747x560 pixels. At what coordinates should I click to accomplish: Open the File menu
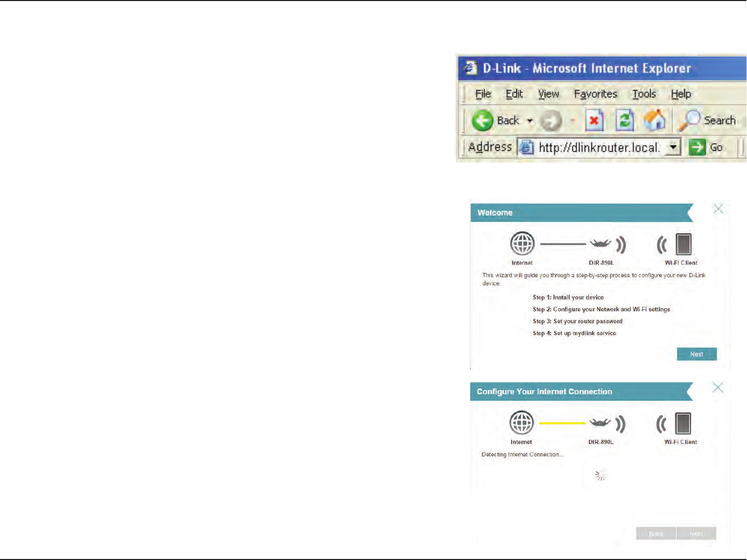tap(483, 94)
